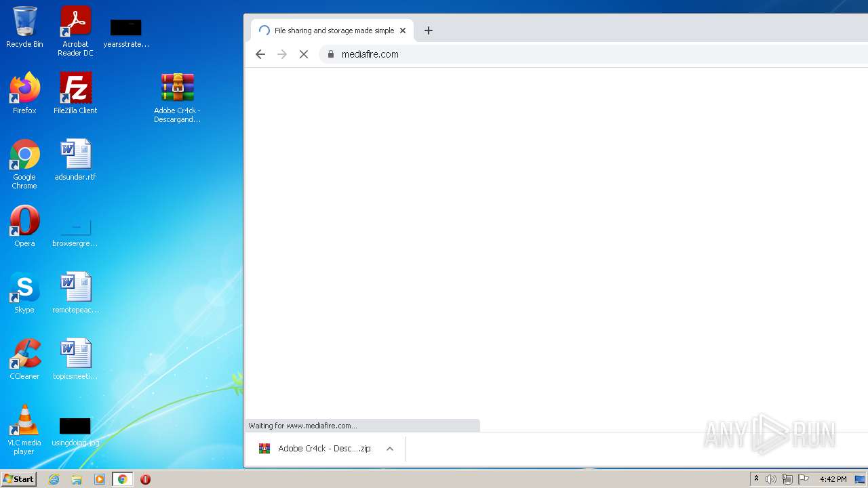The height and width of the screenshot is (488, 868).
Task: Launch FileZilla Client shortcut
Action: pos(75,94)
